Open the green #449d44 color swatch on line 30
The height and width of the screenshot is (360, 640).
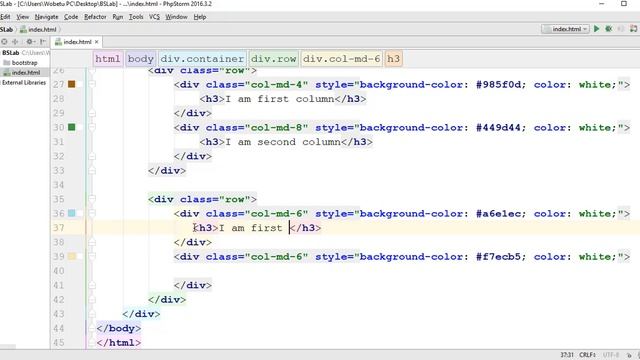[71, 127]
